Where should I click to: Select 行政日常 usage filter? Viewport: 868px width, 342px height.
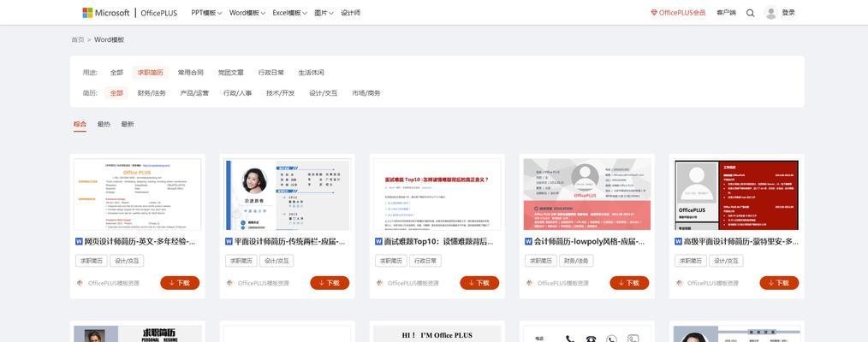point(271,73)
